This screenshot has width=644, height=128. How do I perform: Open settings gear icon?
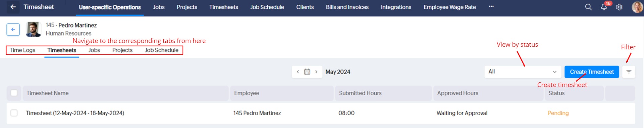click(x=619, y=7)
